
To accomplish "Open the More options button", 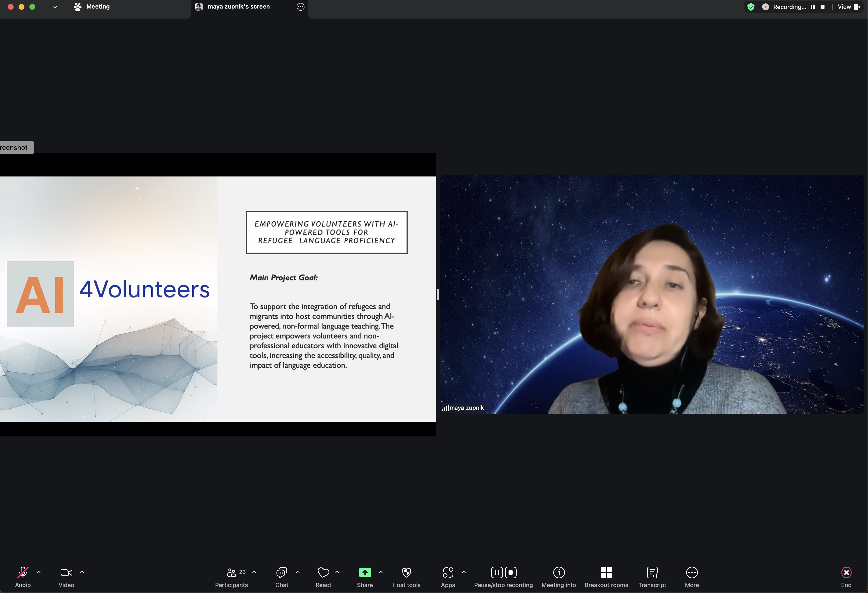I will point(692,576).
